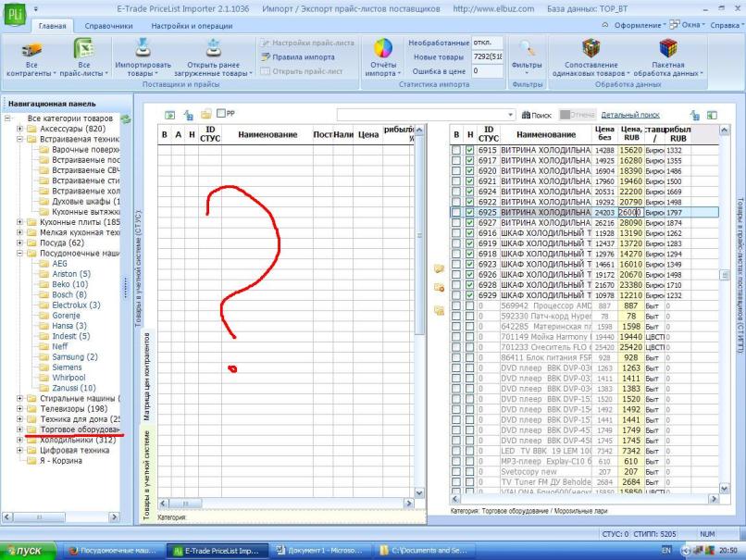Uncheck the H checkbox for row 6917
Viewport: 746px width, 560px height.
(x=470, y=160)
